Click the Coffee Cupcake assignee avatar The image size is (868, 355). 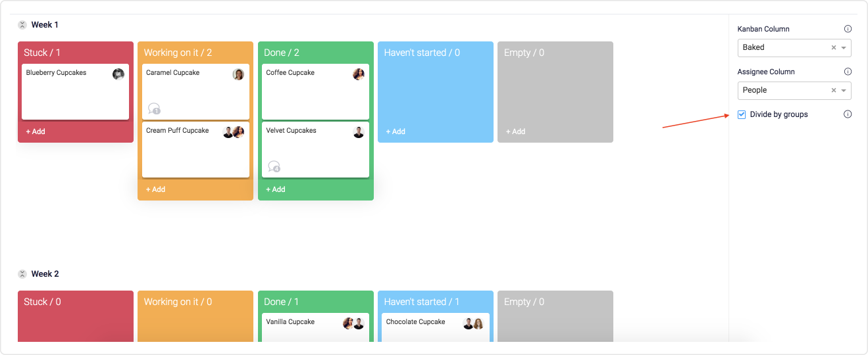coord(359,74)
